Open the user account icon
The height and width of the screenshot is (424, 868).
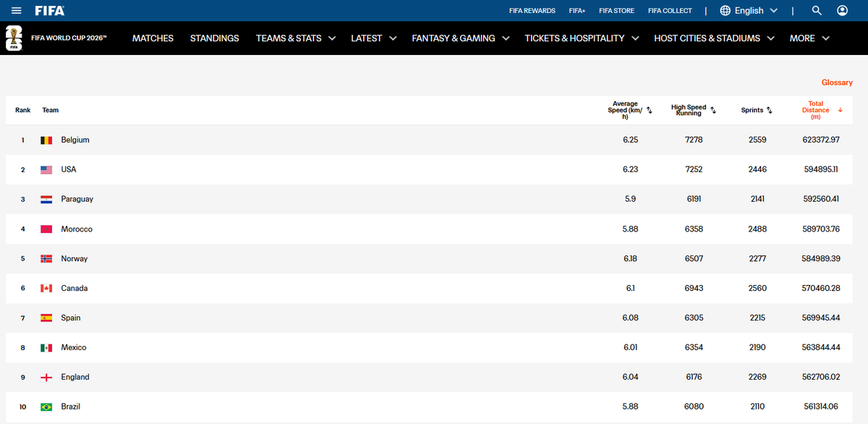[843, 11]
